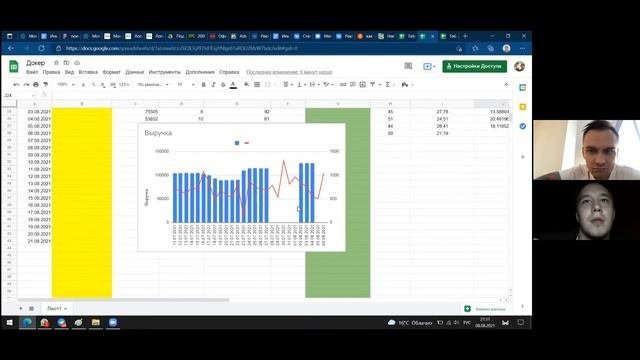The width and height of the screenshot is (640, 360).
Task: Open the Правка menu
Action: [51, 72]
